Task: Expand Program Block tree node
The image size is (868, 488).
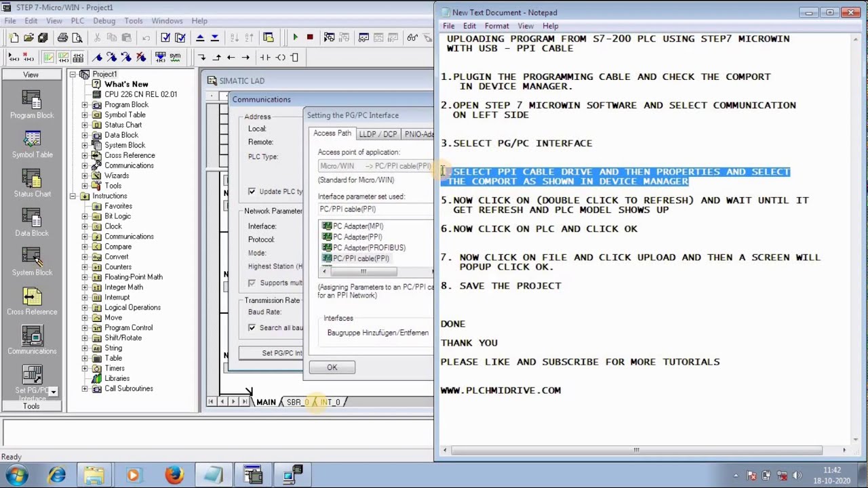Action: tap(85, 105)
